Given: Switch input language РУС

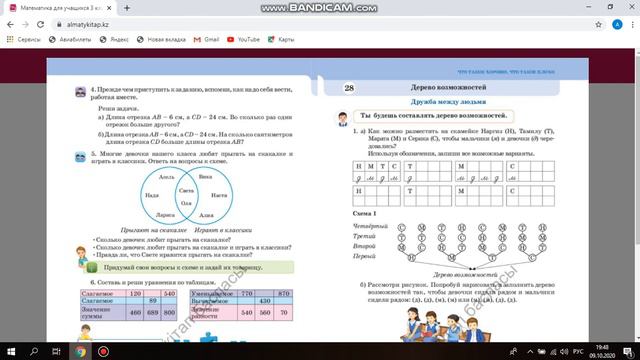Looking at the screenshot, I should 578,351.
